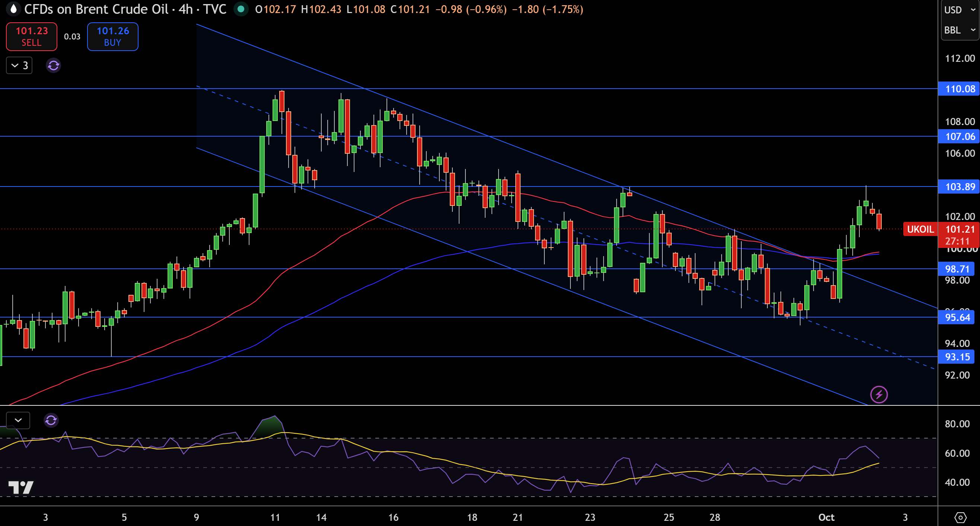Screen dimensions: 980x526
Task: Click the 23 date label on time axis
Action: pyautogui.click(x=590, y=517)
